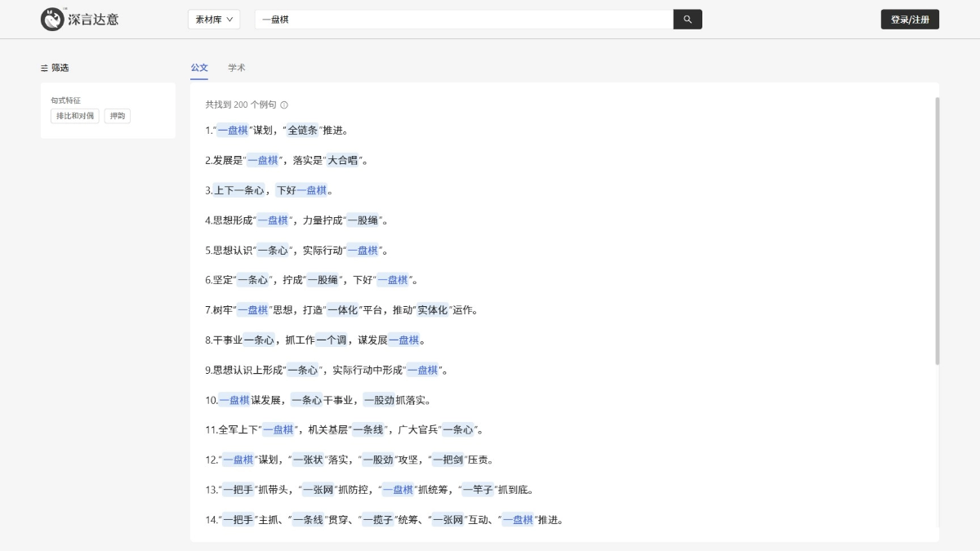Click the 登录/注册 button
980x551 pixels.
tap(909, 18)
